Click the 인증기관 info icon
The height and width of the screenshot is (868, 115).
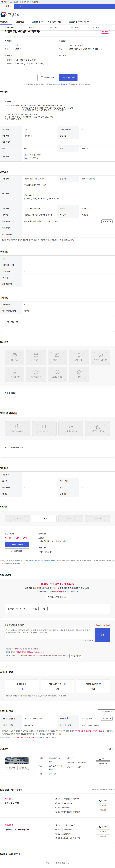67,718
